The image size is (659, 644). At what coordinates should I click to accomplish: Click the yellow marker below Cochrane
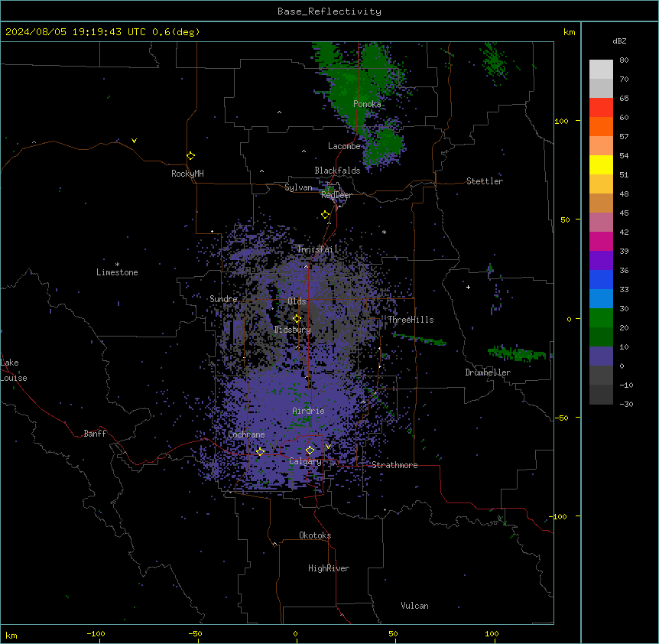(x=260, y=451)
